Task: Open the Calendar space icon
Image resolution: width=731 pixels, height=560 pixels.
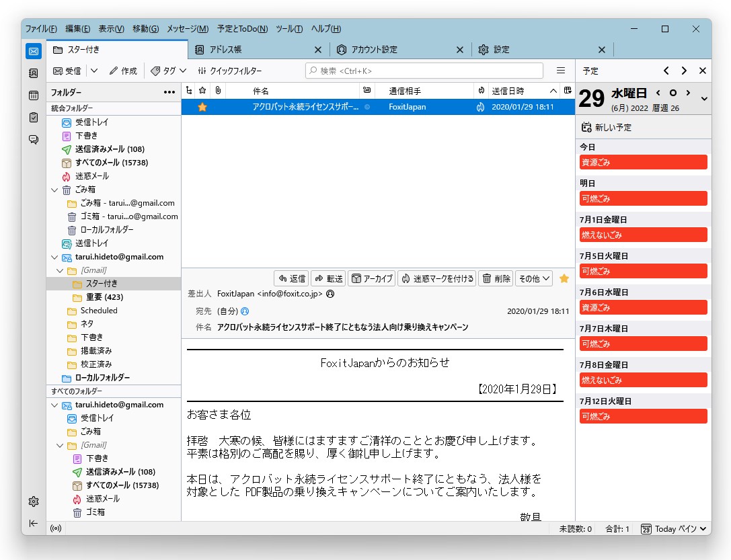Action: click(34, 95)
